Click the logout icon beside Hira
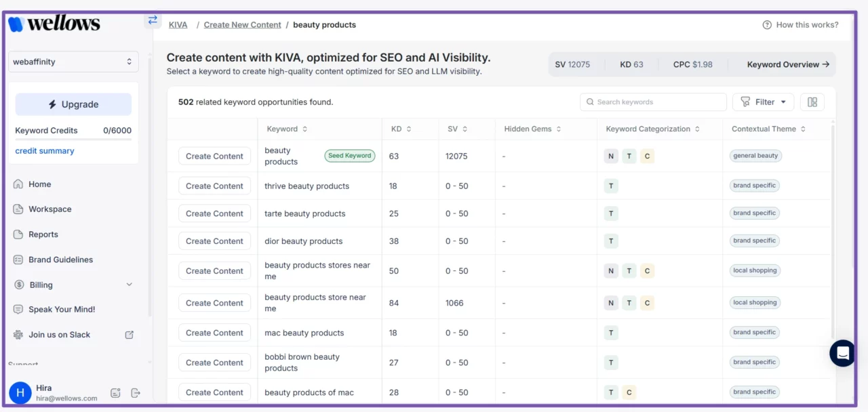 136,393
